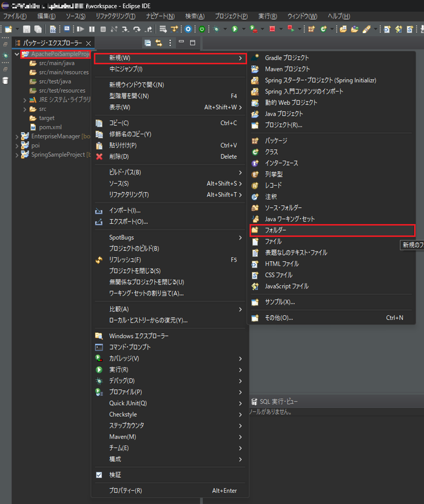The image size is (424, 504).
Task: Open the ファイル(F) menu
Action: (15, 16)
